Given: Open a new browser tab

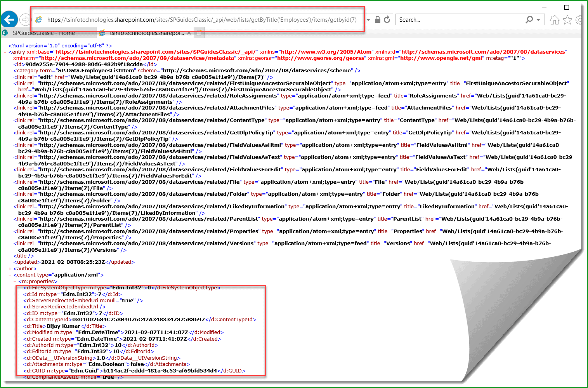Looking at the screenshot, I should pos(199,33).
